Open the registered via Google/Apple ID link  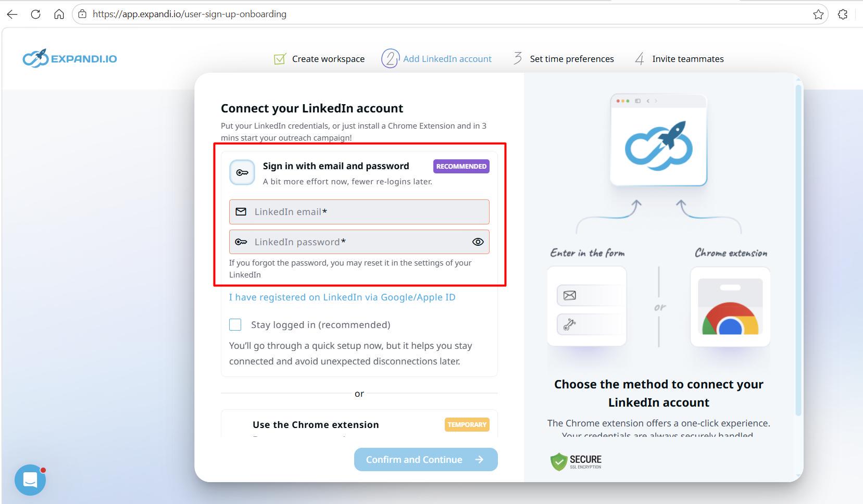pyautogui.click(x=342, y=297)
